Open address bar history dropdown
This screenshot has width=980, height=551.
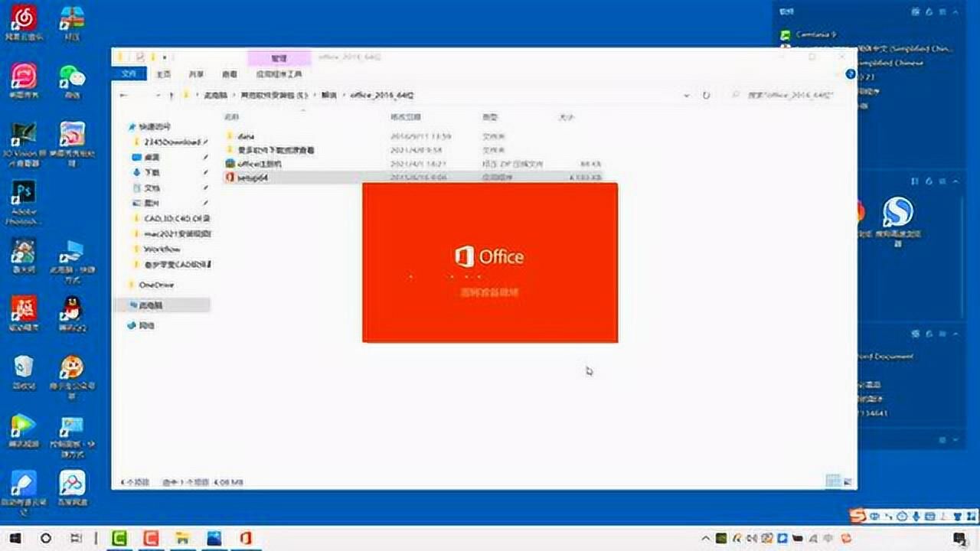pos(687,96)
